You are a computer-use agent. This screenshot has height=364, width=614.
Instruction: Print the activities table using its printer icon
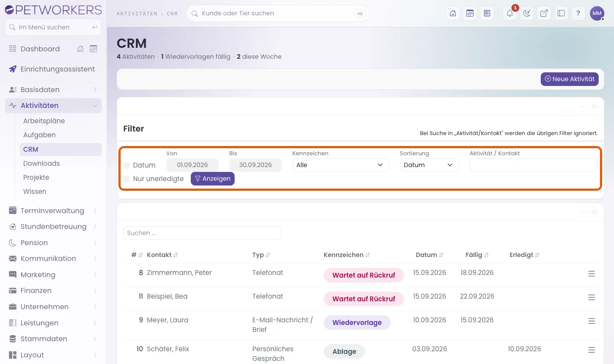point(594,212)
